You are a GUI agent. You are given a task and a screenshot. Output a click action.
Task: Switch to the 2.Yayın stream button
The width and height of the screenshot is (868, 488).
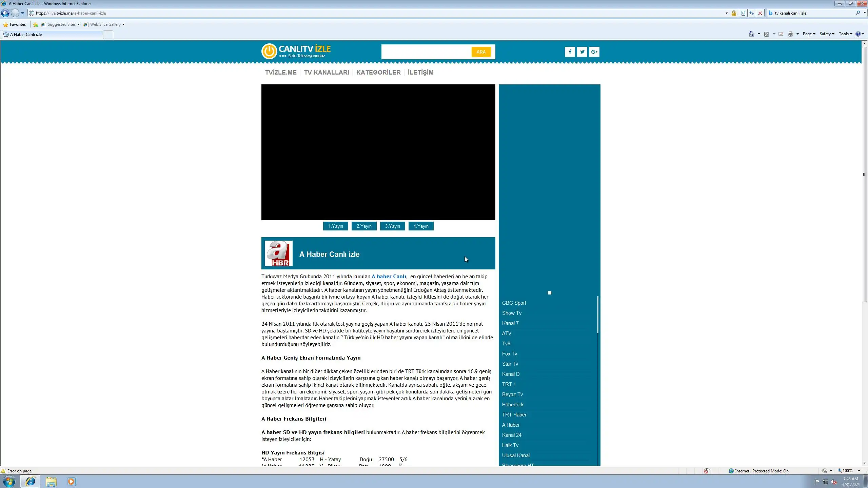click(x=364, y=226)
